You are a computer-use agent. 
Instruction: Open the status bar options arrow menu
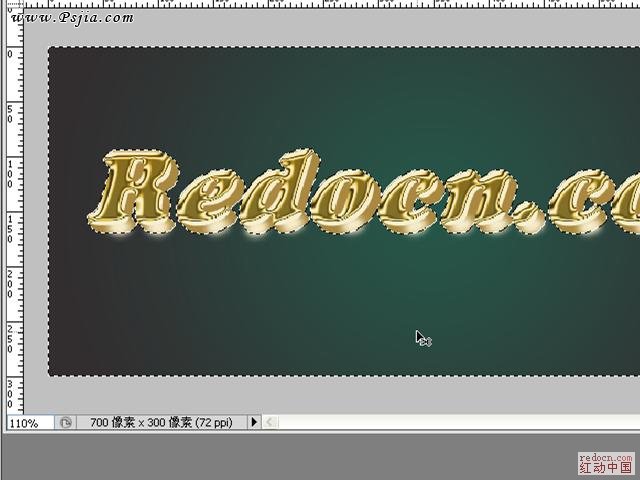click(254, 422)
